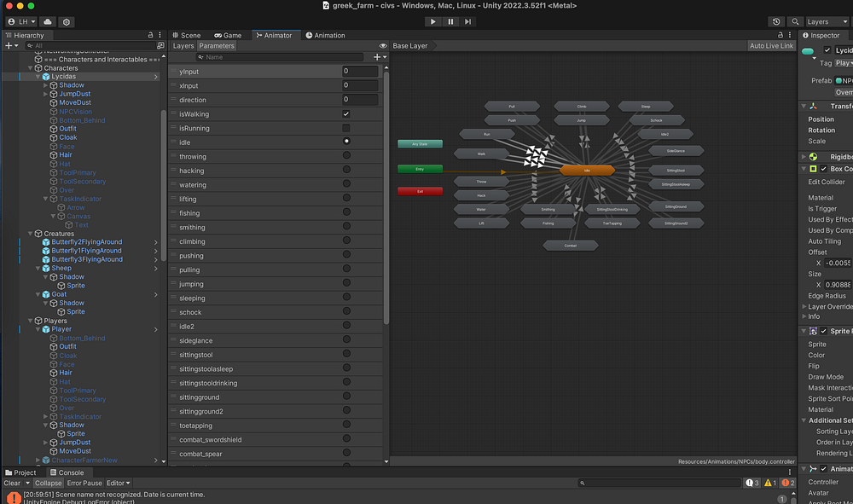The width and height of the screenshot is (853, 504).
Task: Click the console error count badge
Action: click(788, 483)
